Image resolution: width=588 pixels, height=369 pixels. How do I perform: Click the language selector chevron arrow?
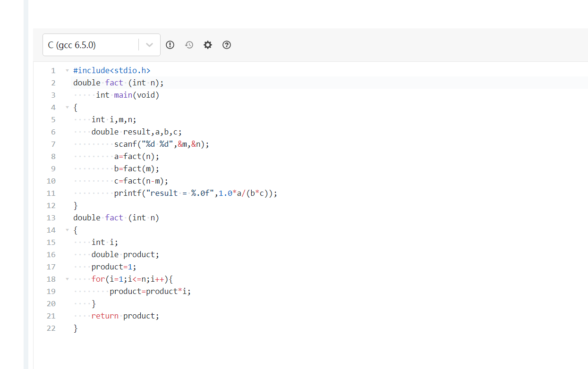click(x=150, y=45)
